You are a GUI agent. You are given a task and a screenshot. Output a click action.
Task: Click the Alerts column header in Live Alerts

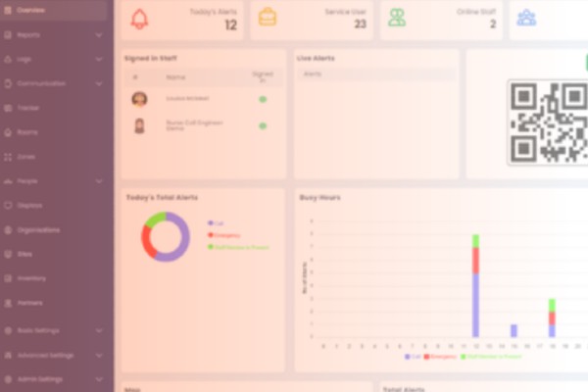pyautogui.click(x=313, y=73)
